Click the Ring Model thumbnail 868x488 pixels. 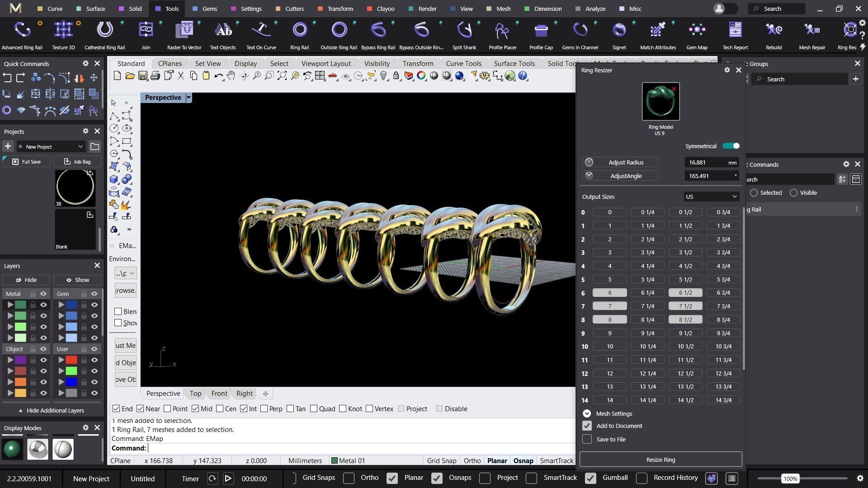click(660, 102)
